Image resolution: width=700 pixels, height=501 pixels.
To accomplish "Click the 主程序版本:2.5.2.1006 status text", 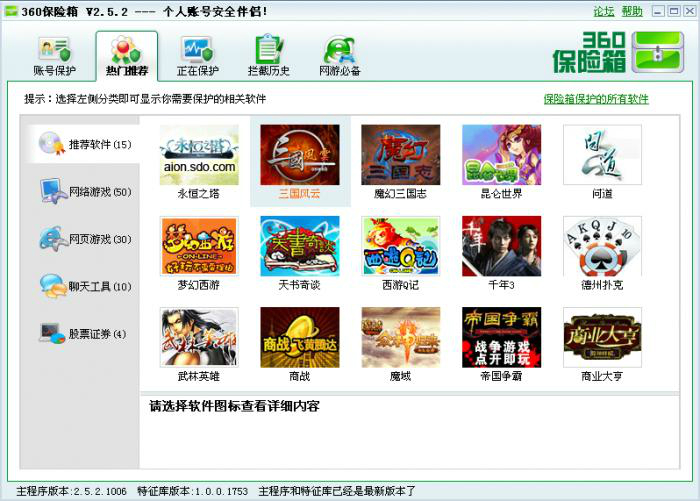I will point(71,491).
